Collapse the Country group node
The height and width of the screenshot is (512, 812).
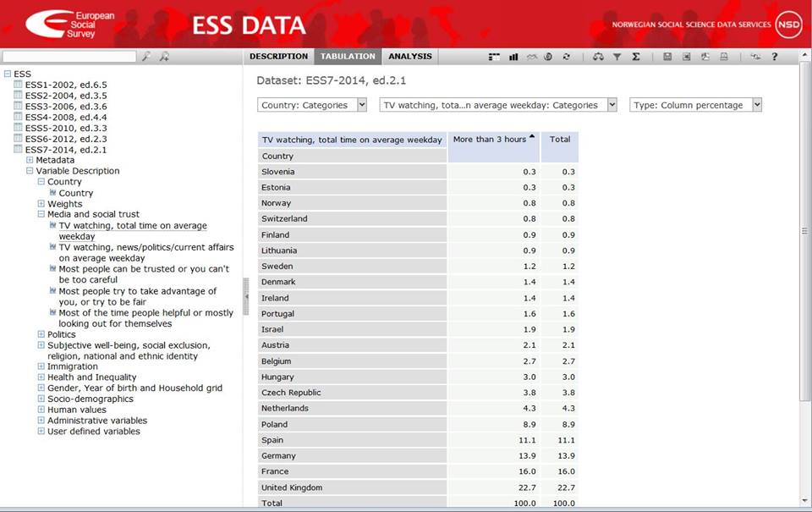pos(41,181)
